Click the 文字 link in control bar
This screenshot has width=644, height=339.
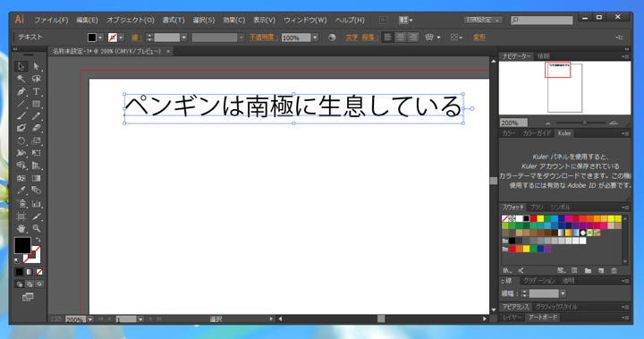[352, 37]
